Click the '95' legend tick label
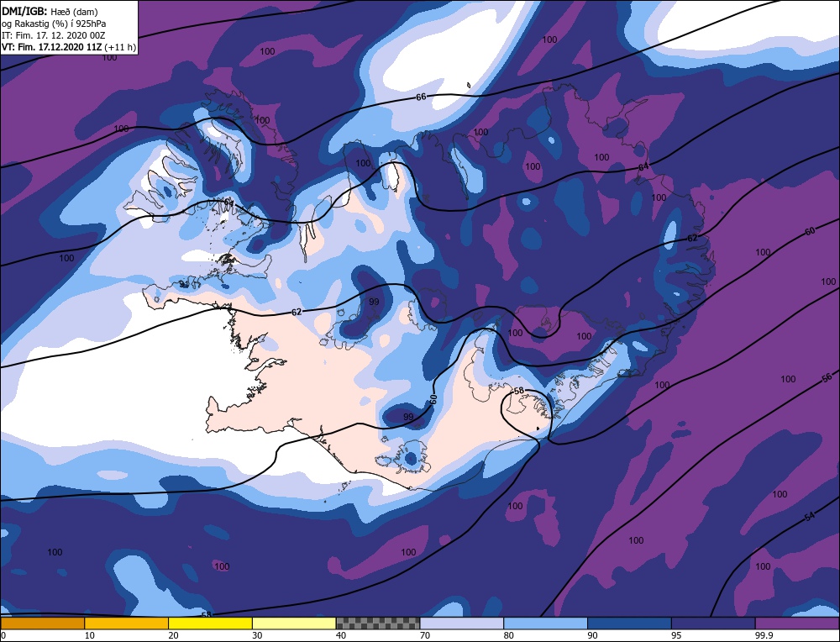The image size is (840, 642). [x=676, y=635]
